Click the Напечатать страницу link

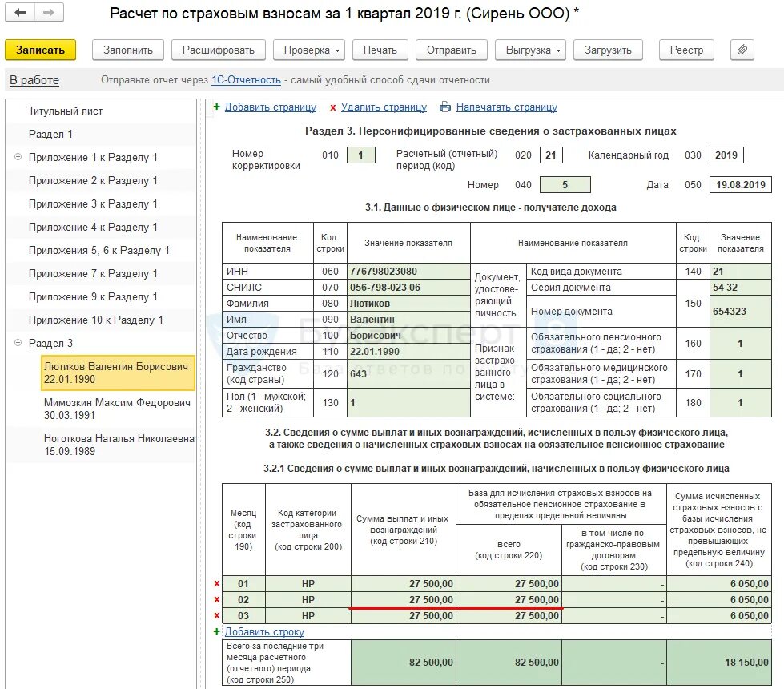coord(506,107)
